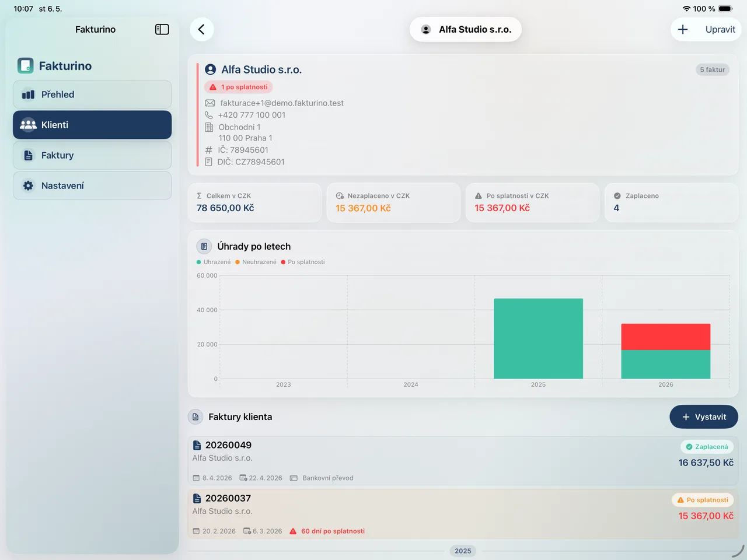The height and width of the screenshot is (560, 747).
Task: Click the envelope icon by the email address
Action: pyautogui.click(x=210, y=103)
